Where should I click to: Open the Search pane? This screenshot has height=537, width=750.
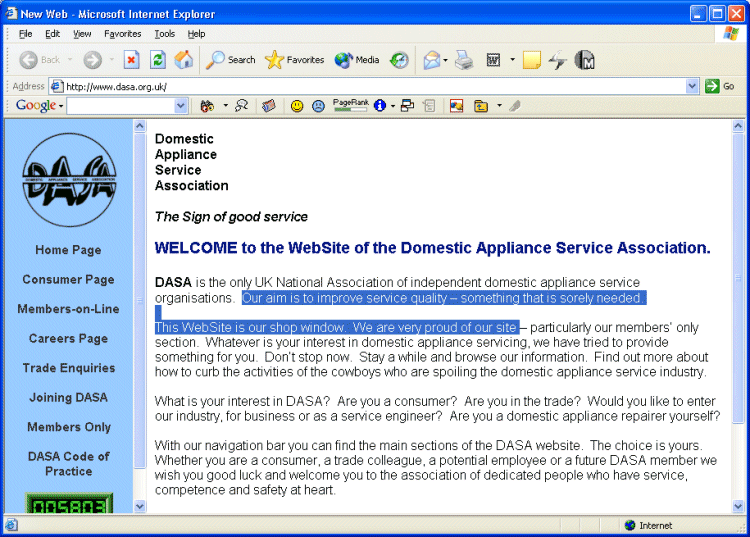pyautogui.click(x=231, y=60)
